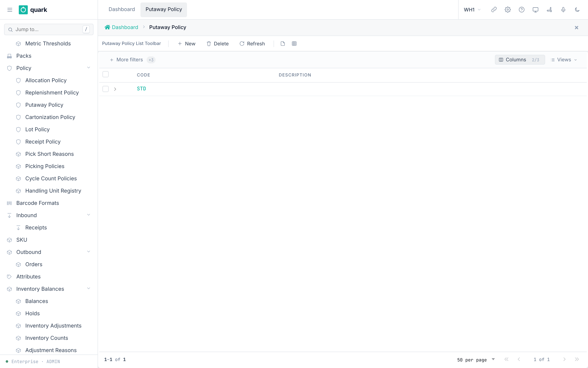Open settings gear in top bar
The width and height of the screenshot is (588, 368).
(508, 10)
